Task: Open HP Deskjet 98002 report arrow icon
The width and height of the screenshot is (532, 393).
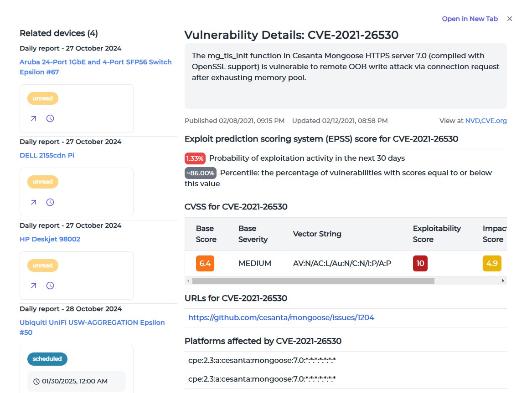Action: click(x=33, y=286)
